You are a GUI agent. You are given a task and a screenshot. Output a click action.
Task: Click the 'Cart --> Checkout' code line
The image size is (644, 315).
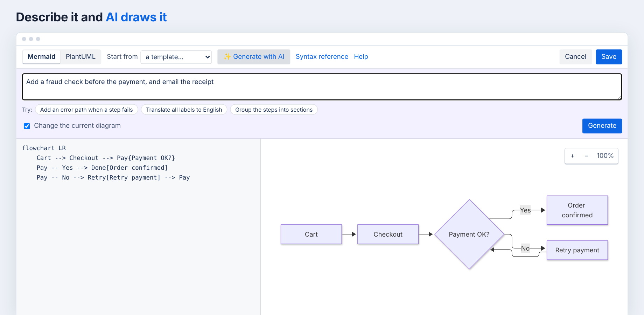click(x=106, y=158)
